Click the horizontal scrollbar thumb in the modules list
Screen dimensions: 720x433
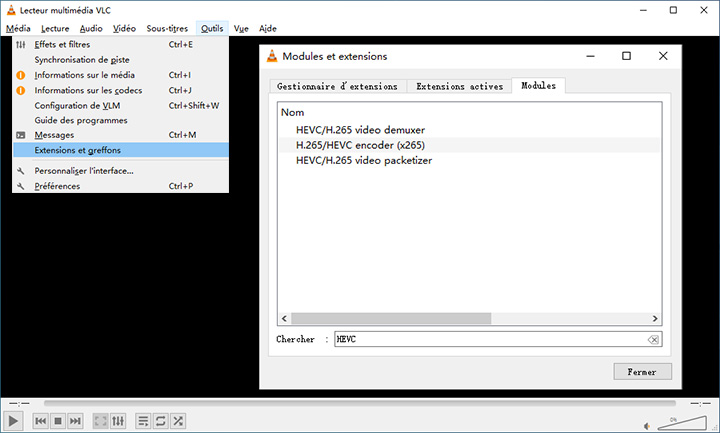(391, 318)
